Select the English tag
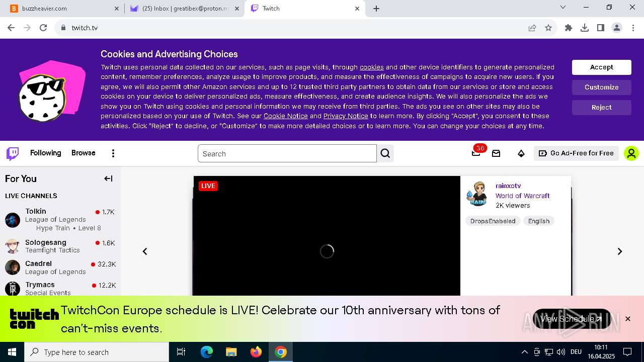 539,221
